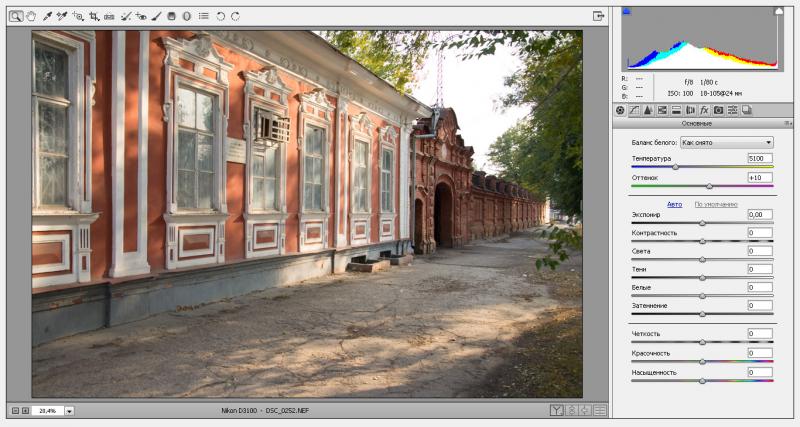Image resolution: width=800 pixels, height=427 pixels.
Task: Click the Затемнение value field
Action: coord(760,306)
